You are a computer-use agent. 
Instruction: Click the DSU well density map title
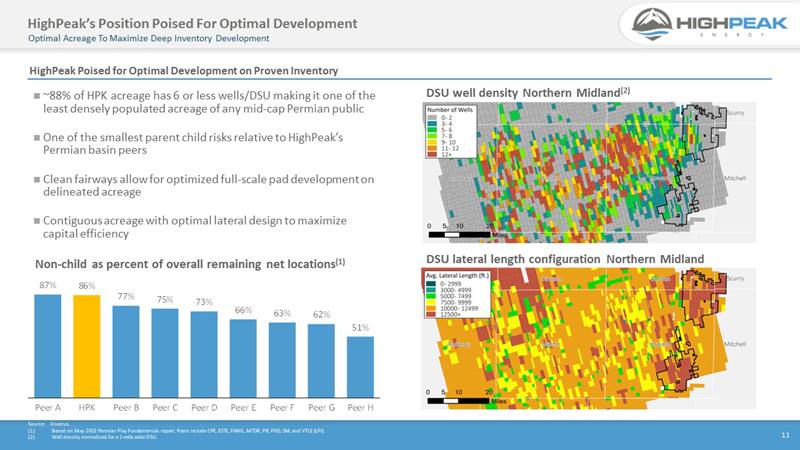pos(528,92)
